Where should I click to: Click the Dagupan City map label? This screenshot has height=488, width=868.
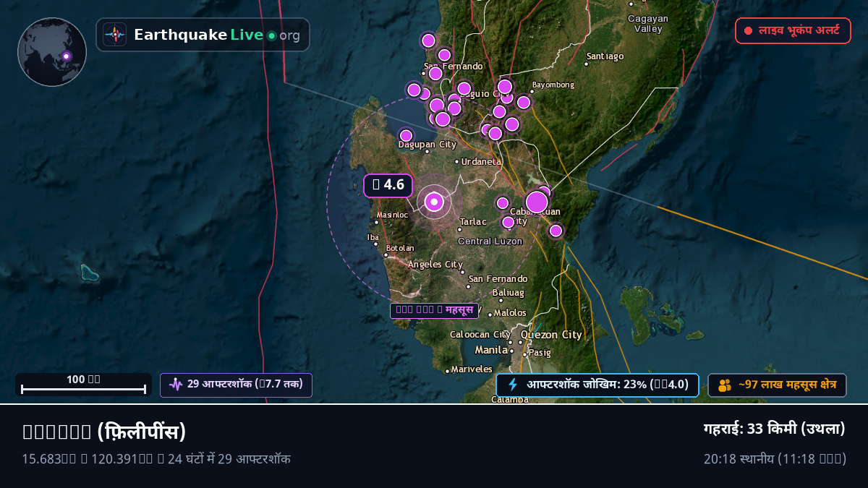click(x=427, y=145)
